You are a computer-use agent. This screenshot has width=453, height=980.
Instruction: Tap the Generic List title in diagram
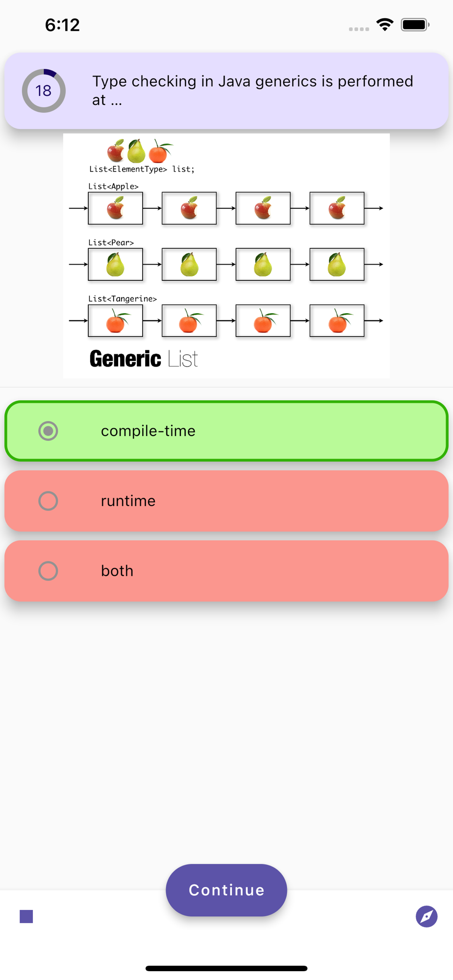[144, 359]
